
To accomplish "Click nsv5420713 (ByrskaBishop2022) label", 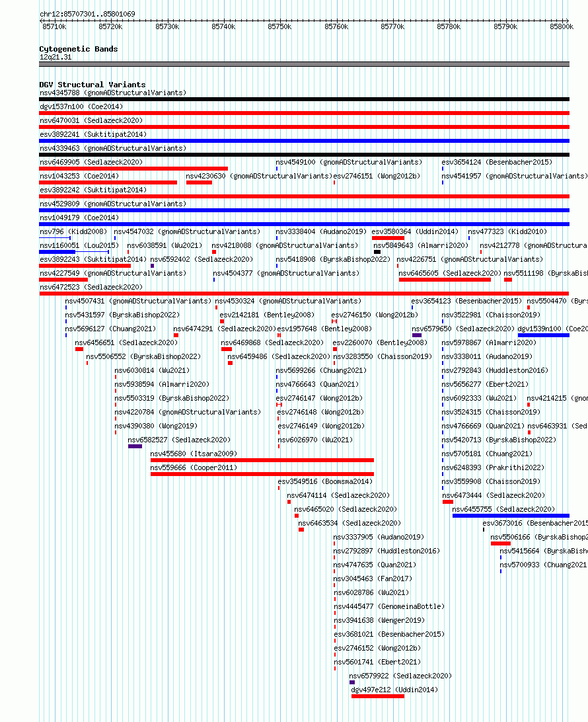I will (499, 440).
